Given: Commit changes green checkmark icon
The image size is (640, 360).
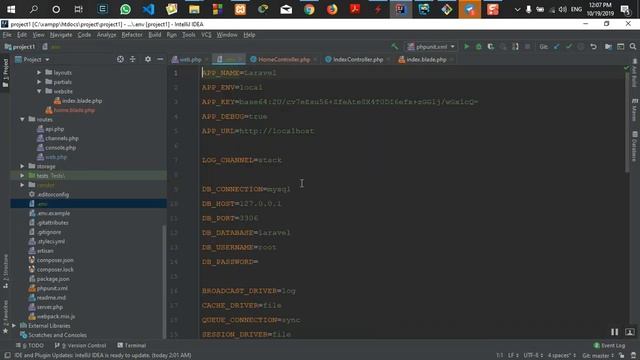Looking at the screenshot, I should point(569,47).
